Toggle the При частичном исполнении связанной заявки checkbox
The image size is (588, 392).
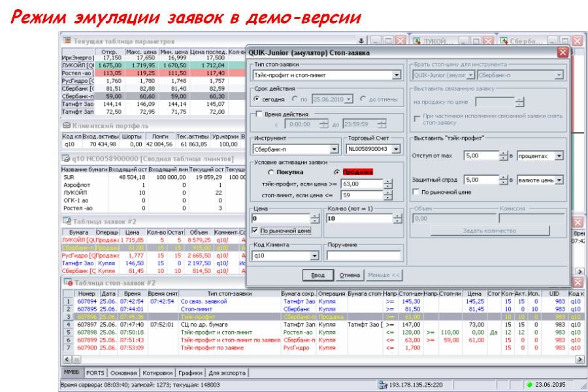click(x=417, y=118)
